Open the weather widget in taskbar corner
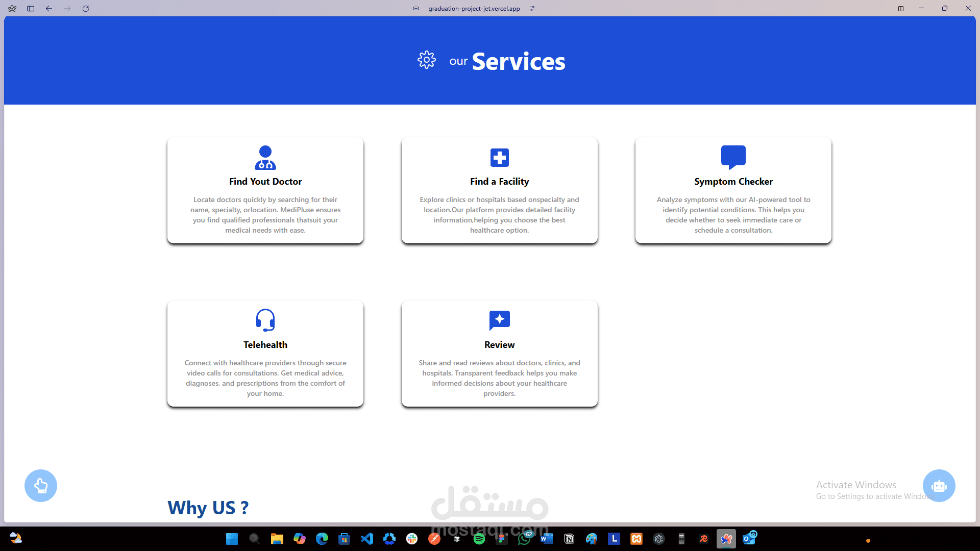Viewport: 980px width, 551px height. click(16, 539)
